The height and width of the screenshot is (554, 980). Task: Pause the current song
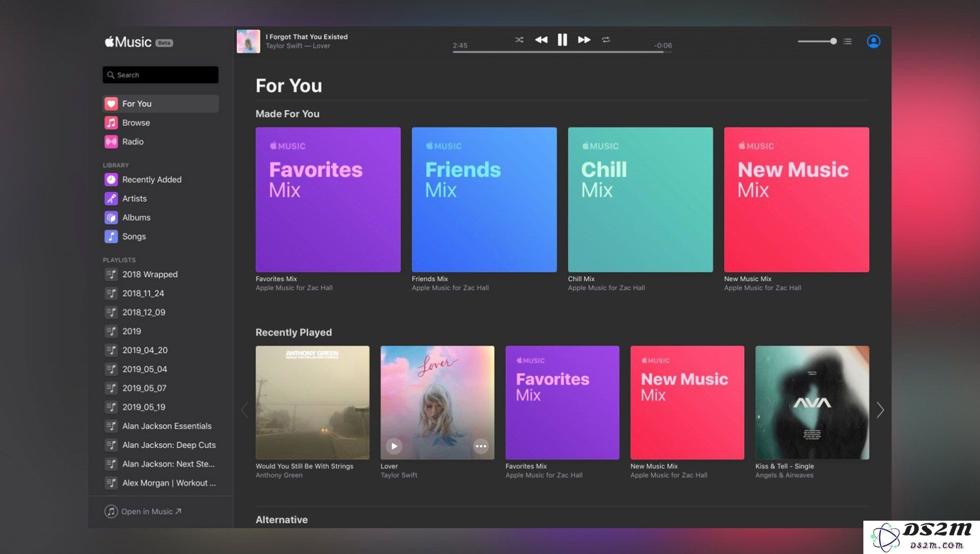563,40
